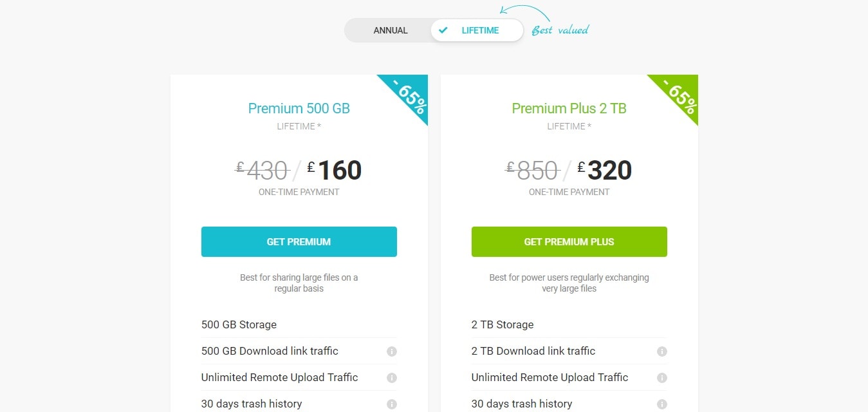Click the £320 discounted price
The image size is (868, 412).
tap(605, 170)
